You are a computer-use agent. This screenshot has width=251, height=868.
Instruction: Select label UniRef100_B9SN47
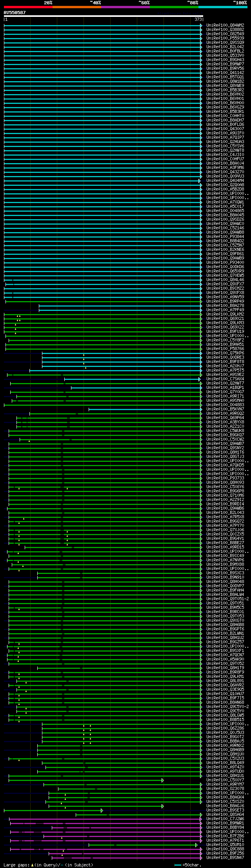pos(225,857)
